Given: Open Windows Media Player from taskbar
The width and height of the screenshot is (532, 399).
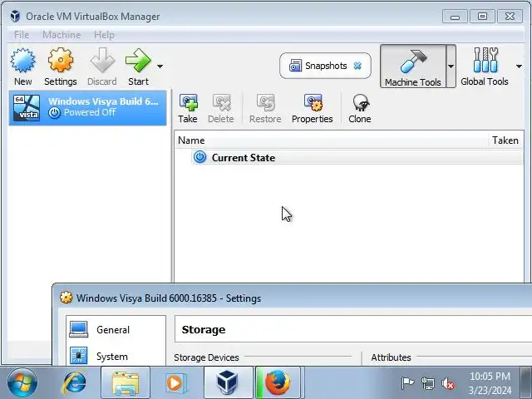Looking at the screenshot, I should 175,383.
